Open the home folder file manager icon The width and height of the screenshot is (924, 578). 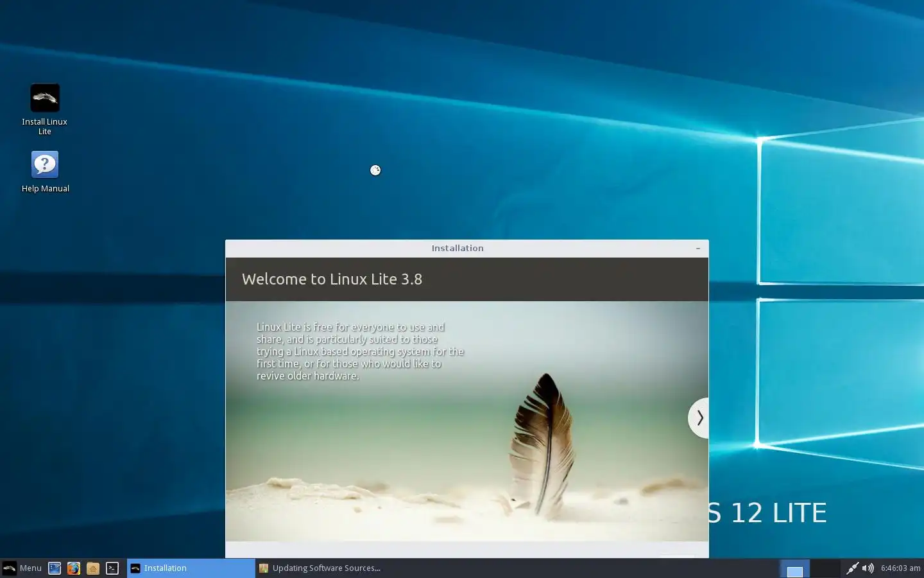click(93, 568)
